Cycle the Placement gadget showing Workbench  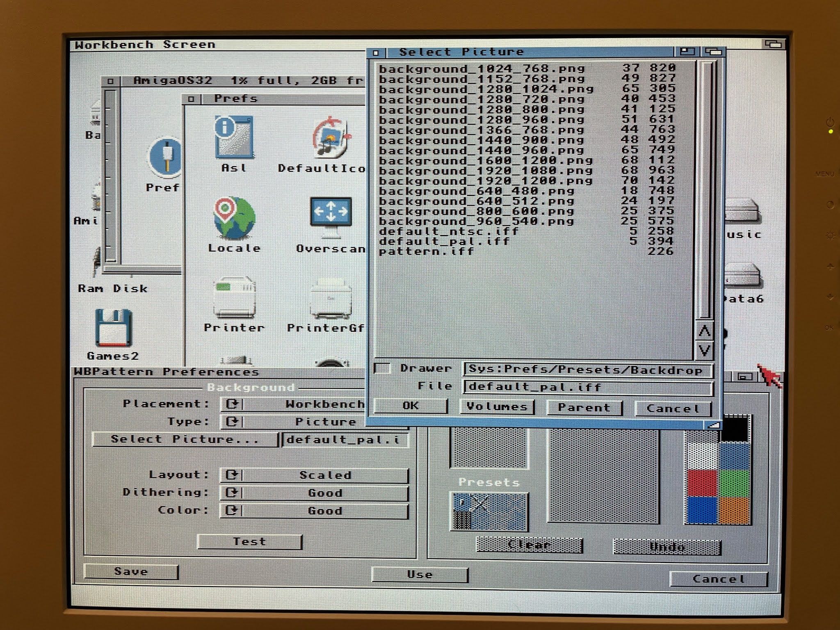click(293, 404)
